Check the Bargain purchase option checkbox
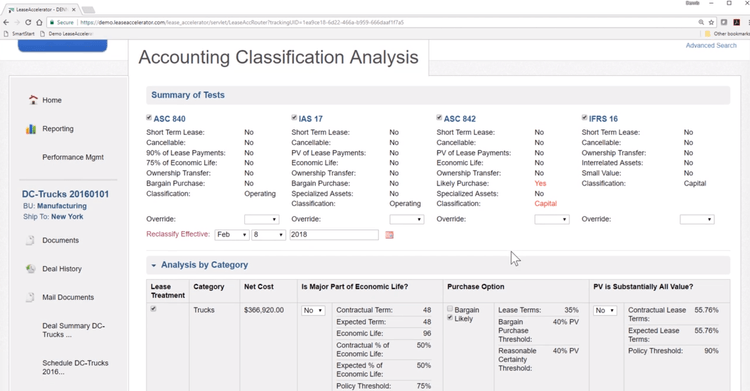This screenshot has width=750, height=391. point(450,309)
